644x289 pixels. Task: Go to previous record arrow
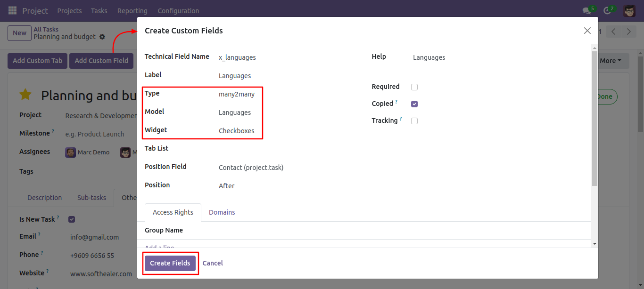pyautogui.click(x=613, y=32)
